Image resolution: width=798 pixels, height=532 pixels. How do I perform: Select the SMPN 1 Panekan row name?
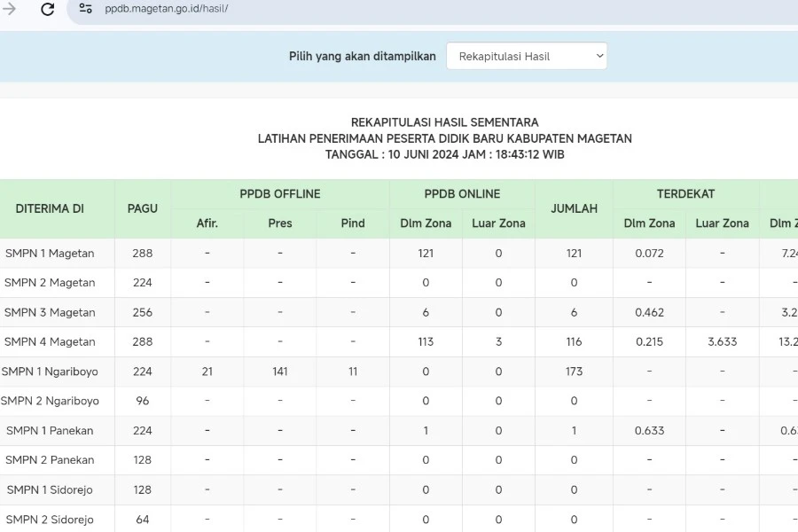[50, 430]
